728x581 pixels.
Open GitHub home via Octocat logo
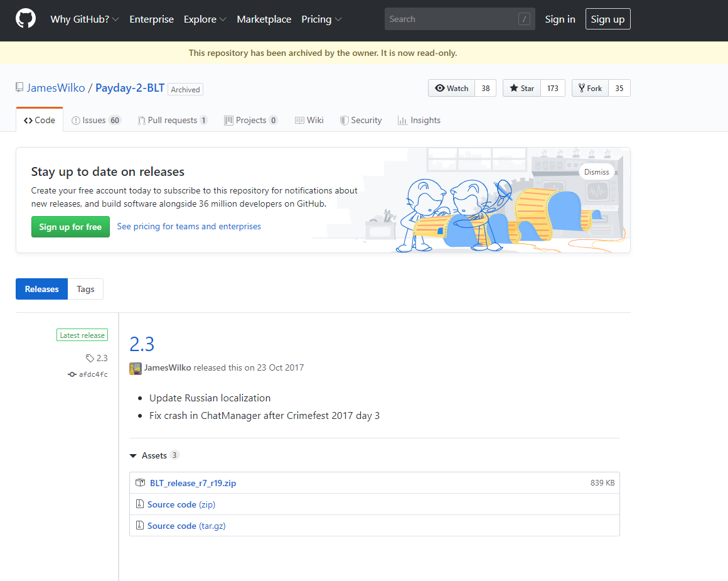26,19
